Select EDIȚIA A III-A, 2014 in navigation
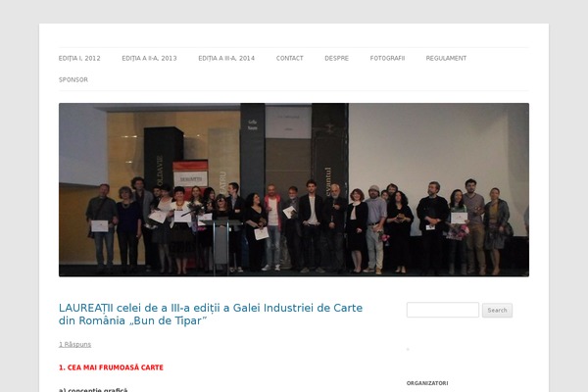Screen dimensions: 588x392 [x=226, y=58]
